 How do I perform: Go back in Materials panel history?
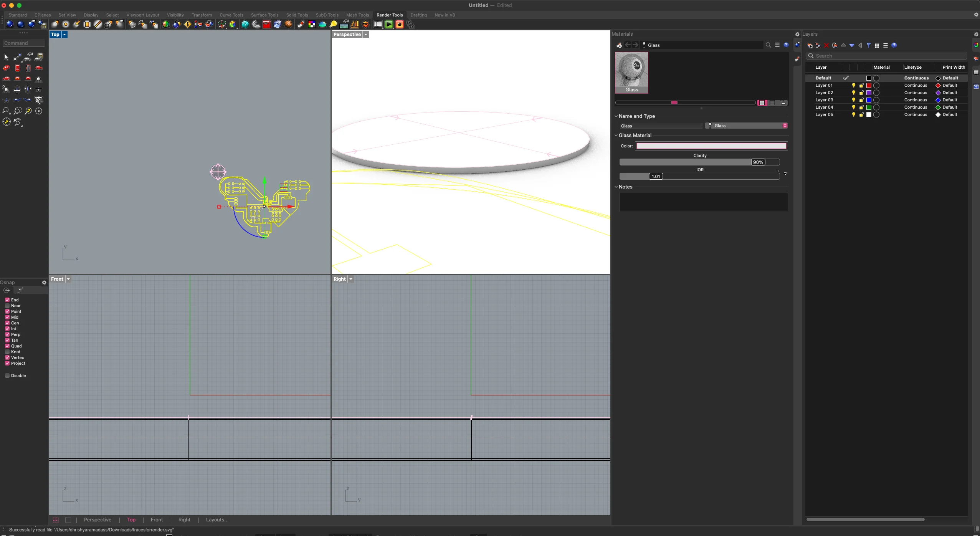point(627,45)
